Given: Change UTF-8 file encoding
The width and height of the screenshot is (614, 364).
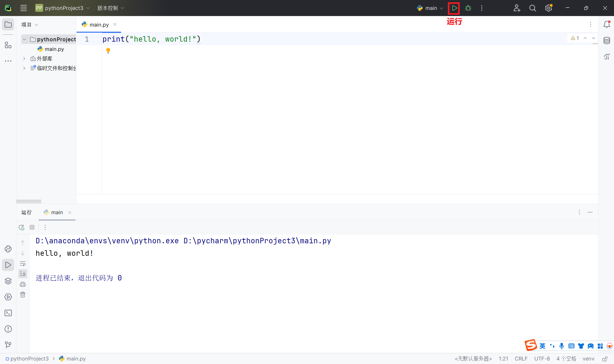Looking at the screenshot, I should (542, 359).
